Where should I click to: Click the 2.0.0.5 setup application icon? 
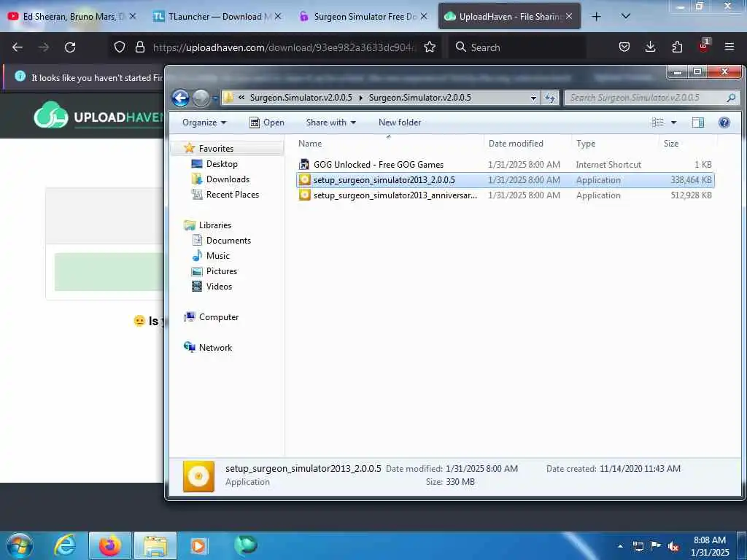point(304,180)
